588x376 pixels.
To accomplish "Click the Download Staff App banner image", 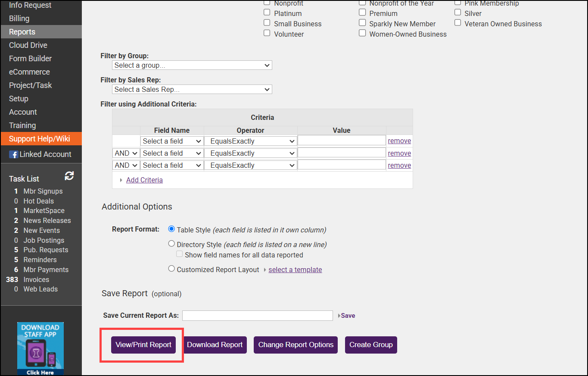I will coord(40,348).
